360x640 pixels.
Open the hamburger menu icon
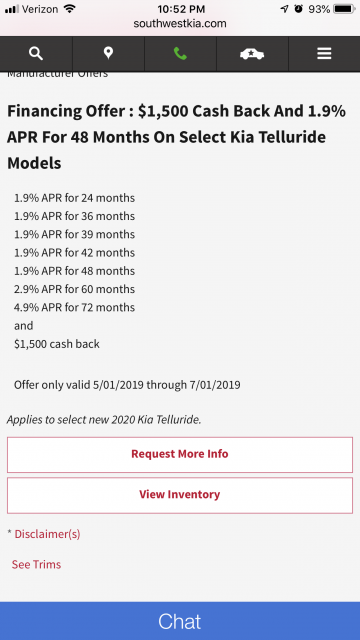coord(324,53)
